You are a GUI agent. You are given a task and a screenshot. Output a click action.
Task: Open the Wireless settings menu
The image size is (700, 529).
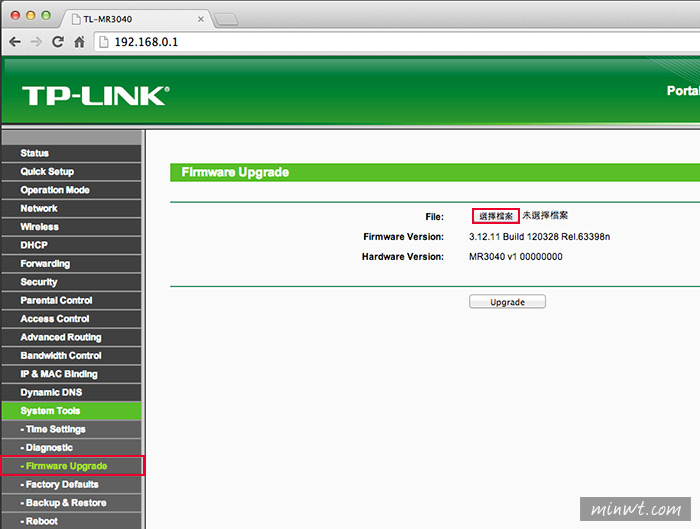(71, 227)
